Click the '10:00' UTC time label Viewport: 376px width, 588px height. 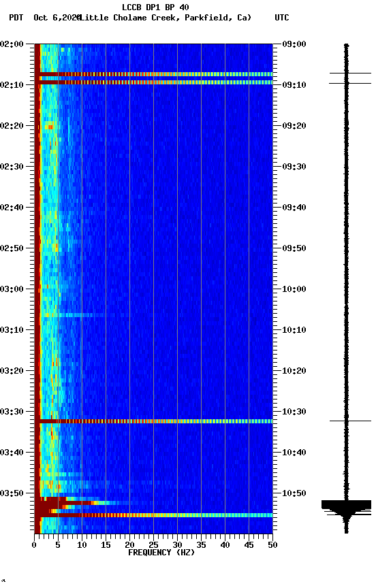point(294,289)
